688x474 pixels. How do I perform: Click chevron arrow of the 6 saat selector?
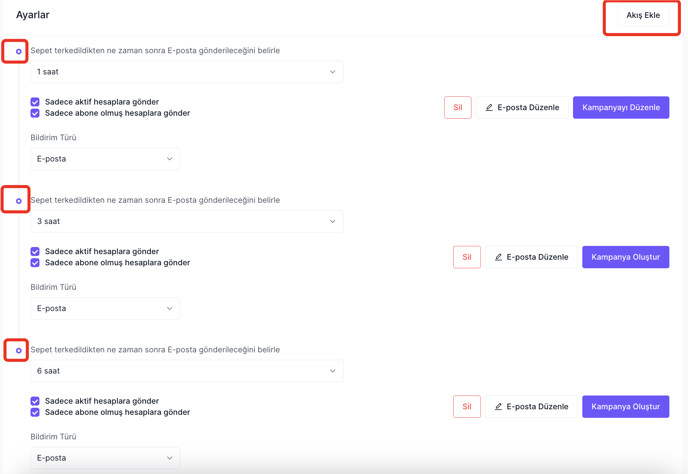[x=333, y=371]
